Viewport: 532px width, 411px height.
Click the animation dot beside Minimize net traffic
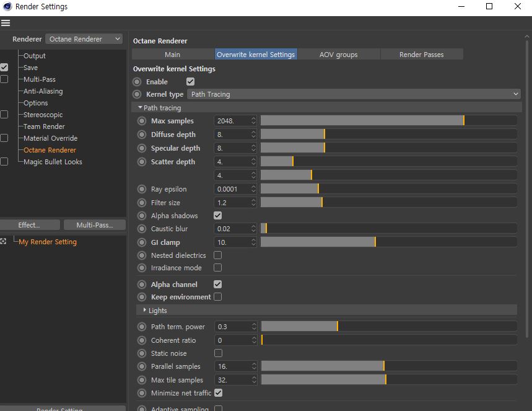coord(142,393)
